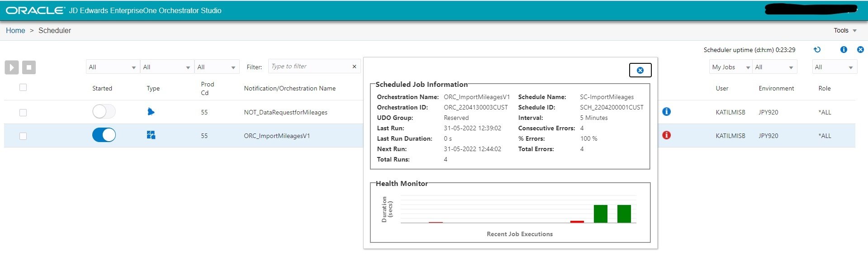
Task: Open the Tools menu
Action: [x=845, y=30]
